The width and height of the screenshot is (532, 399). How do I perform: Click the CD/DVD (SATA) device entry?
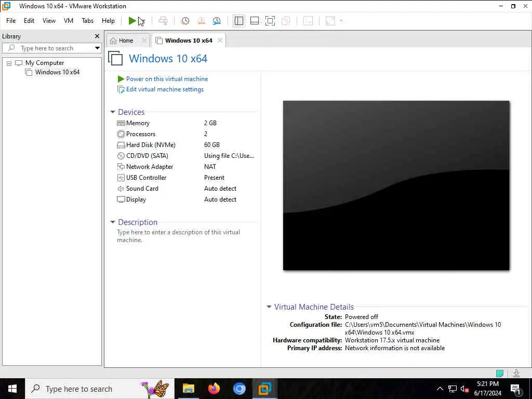tap(147, 156)
